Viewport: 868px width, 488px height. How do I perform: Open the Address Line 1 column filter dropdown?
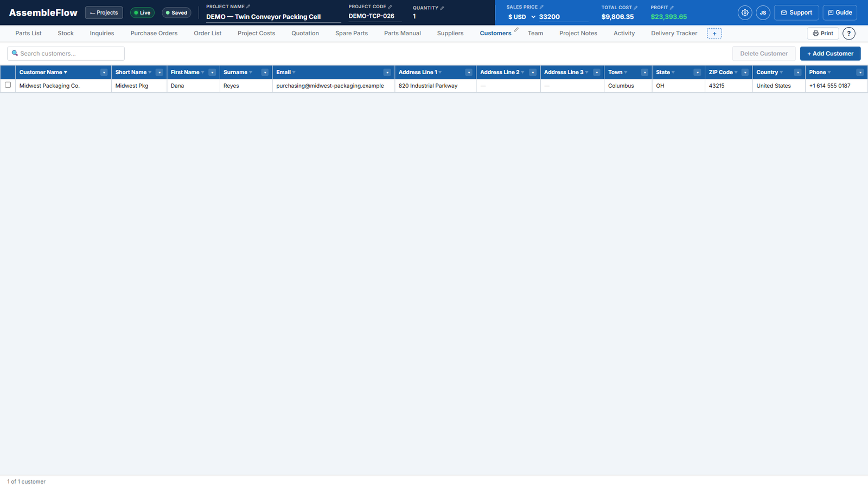coord(469,73)
